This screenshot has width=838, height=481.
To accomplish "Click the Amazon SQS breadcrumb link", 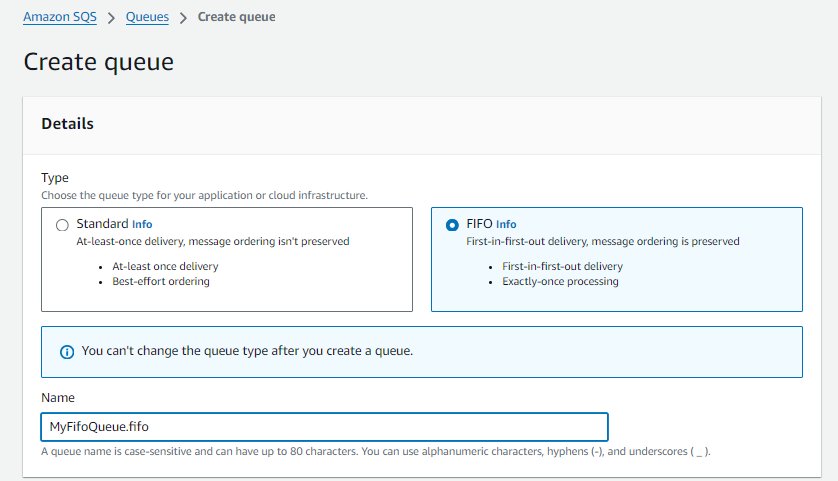I will click(60, 17).
